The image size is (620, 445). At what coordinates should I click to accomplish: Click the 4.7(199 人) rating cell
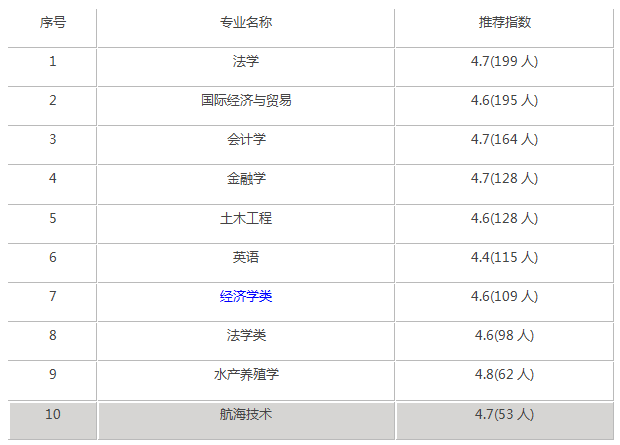click(x=504, y=61)
